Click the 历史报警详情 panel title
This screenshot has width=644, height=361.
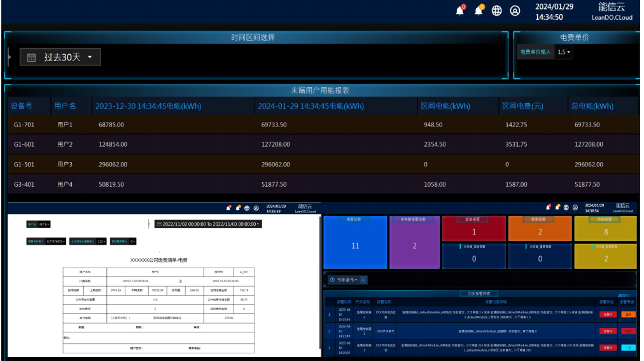479,294
